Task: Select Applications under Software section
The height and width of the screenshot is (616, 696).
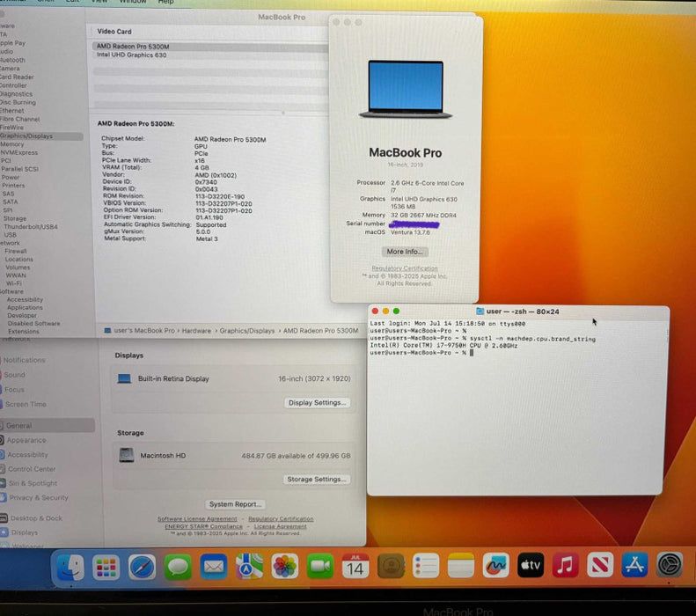Action: [25, 307]
